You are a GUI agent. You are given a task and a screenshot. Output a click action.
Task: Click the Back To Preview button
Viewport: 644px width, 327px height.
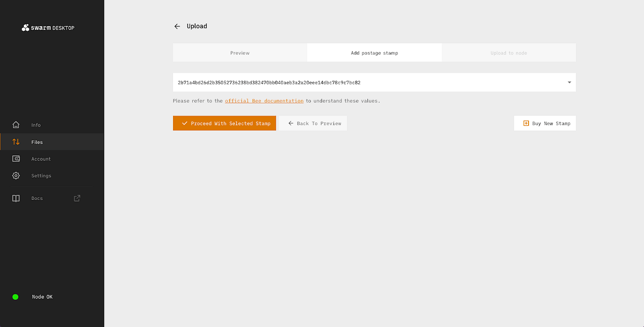pyautogui.click(x=313, y=123)
